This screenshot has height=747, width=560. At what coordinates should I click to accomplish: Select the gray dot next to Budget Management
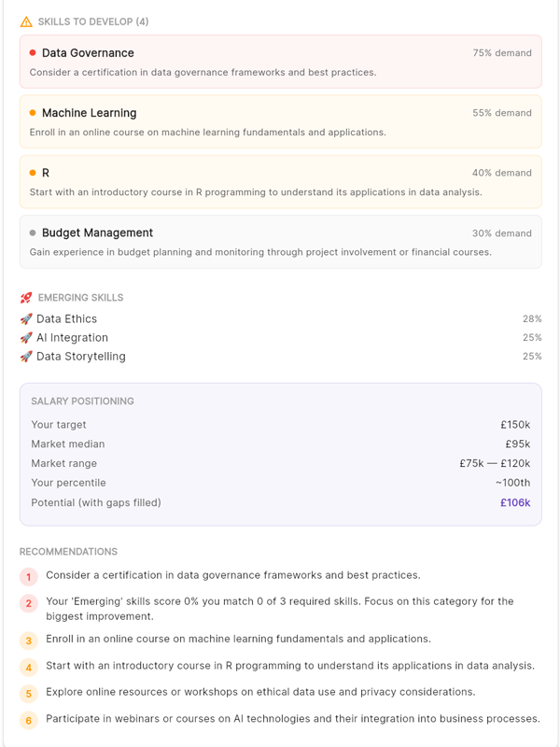(33, 233)
